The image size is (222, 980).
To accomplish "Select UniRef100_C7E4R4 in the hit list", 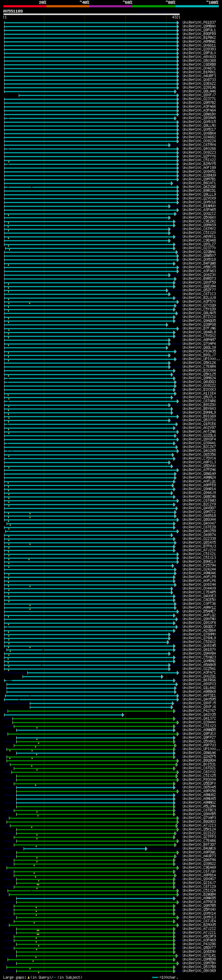I will pyautogui.click(x=199, y=367).
